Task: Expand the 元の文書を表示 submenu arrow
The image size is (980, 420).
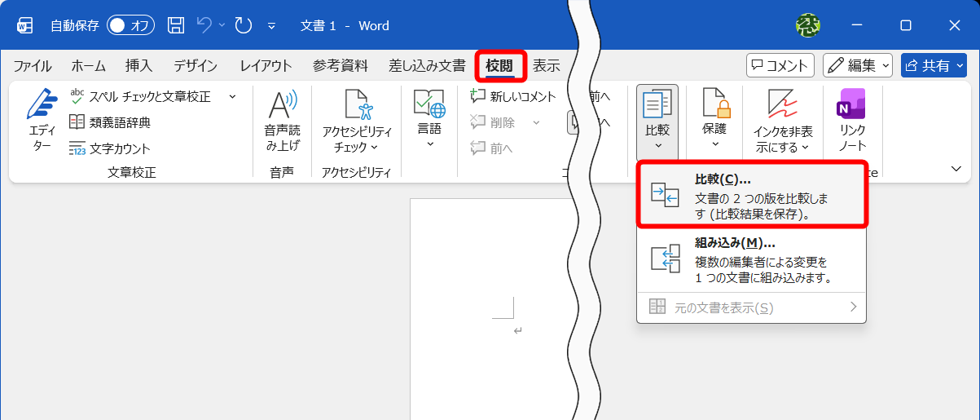Action: click(853, 307)
